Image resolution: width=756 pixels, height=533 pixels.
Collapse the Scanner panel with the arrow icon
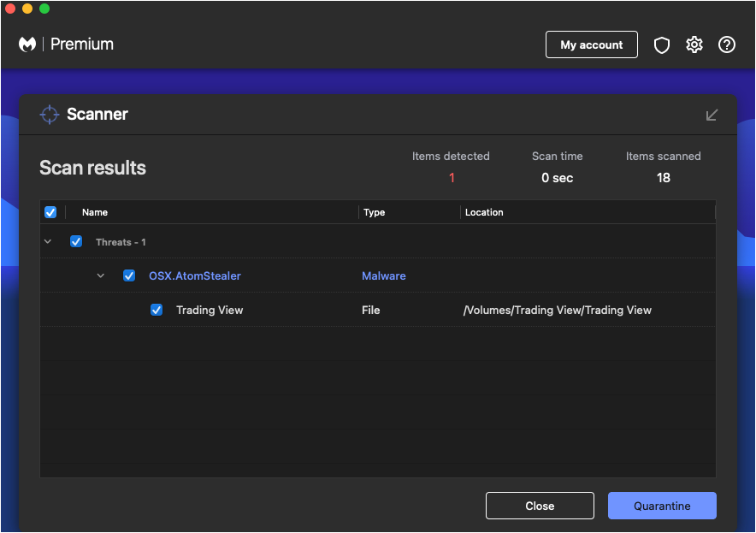coord(712,115)
